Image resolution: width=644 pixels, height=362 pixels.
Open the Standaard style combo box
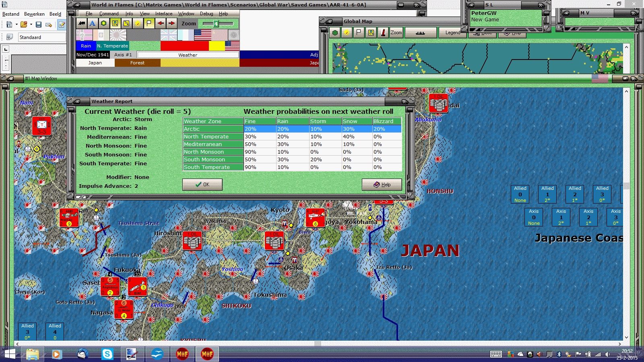point(41,37)
